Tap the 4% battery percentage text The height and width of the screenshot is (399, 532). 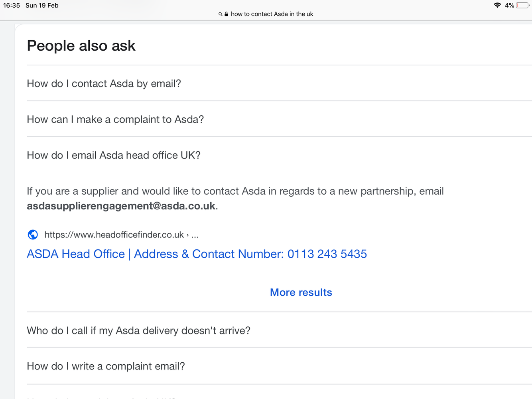point(509,5)
